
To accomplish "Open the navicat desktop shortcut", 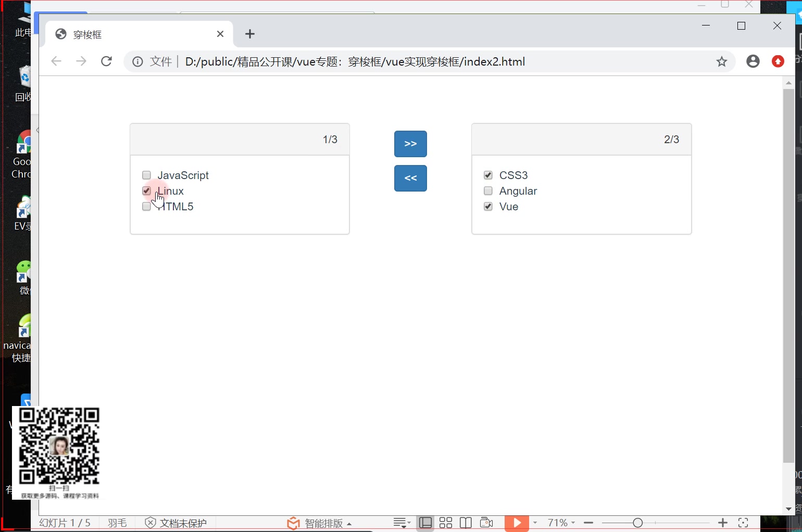I will click(17, 338).
